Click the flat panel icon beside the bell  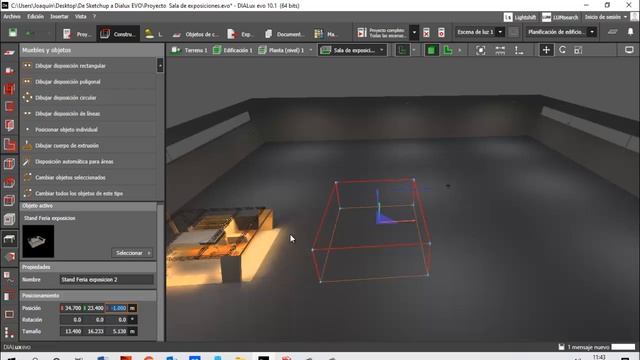point(613,32)
